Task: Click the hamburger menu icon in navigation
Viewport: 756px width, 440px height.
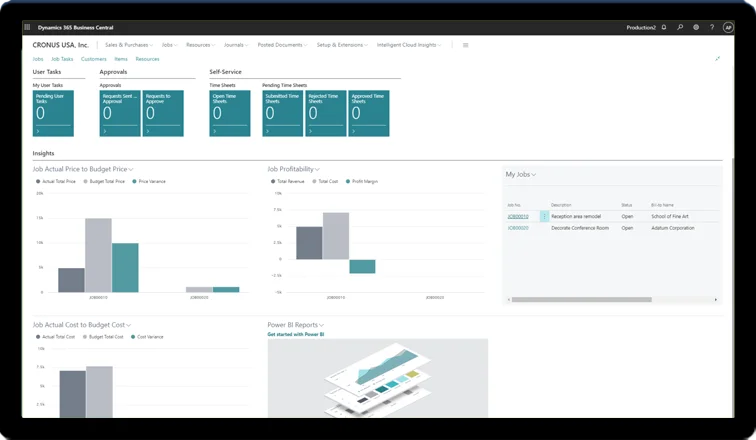Action: click(465, 45)
